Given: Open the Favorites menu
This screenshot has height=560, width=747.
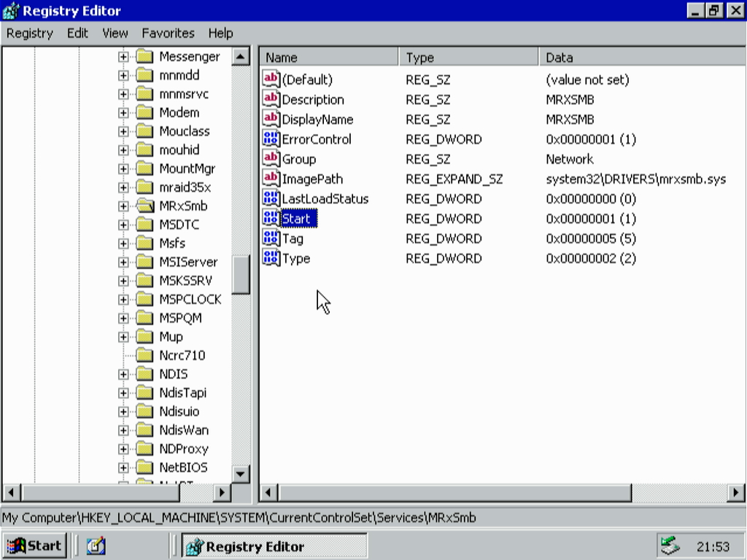Looking at the screenshot, I should pyautogui.click(x=168, y=34).
